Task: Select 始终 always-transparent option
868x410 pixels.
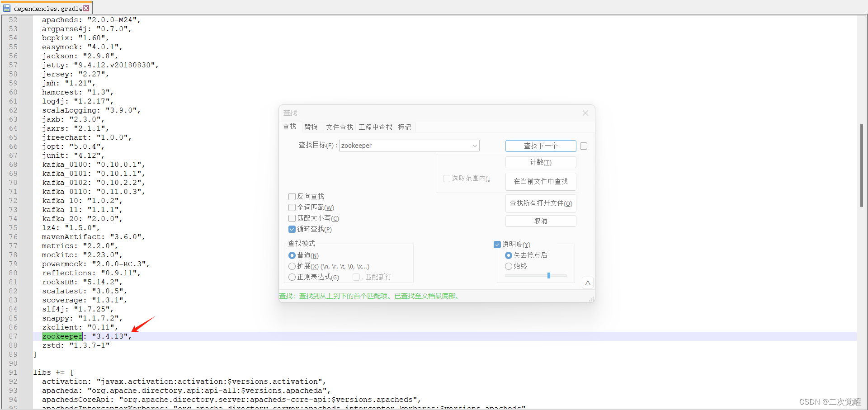Action: tap(508, 266)
